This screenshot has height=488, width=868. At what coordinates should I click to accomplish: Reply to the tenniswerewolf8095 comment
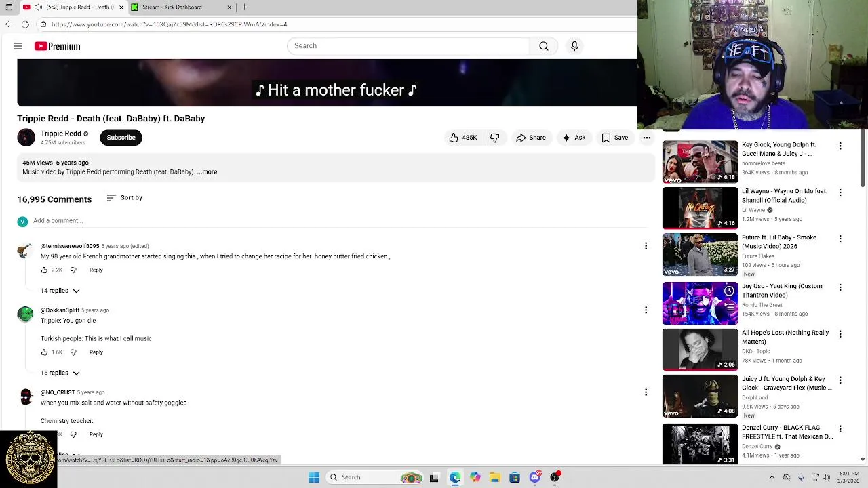[96, 270]
